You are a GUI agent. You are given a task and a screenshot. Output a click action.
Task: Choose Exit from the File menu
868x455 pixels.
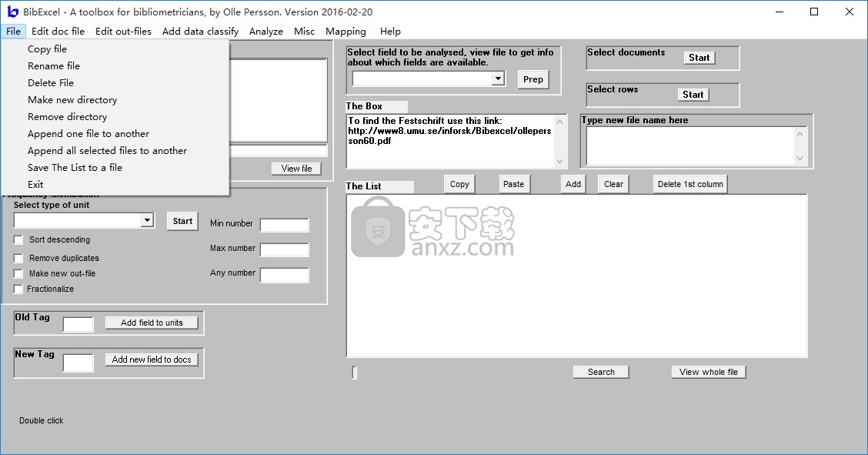point(115,185)
